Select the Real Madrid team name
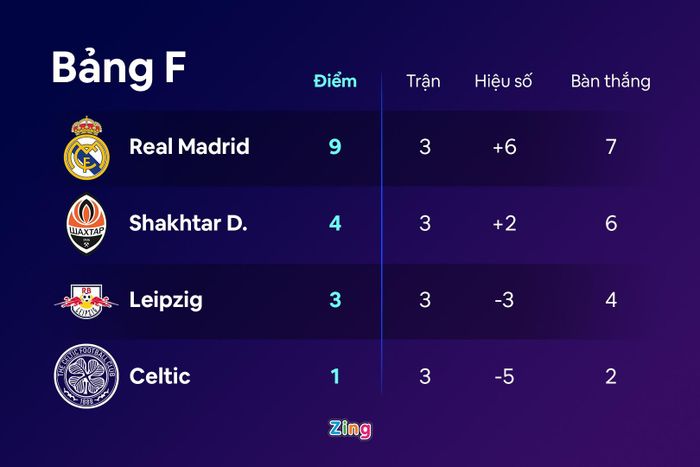 point(189,146)
